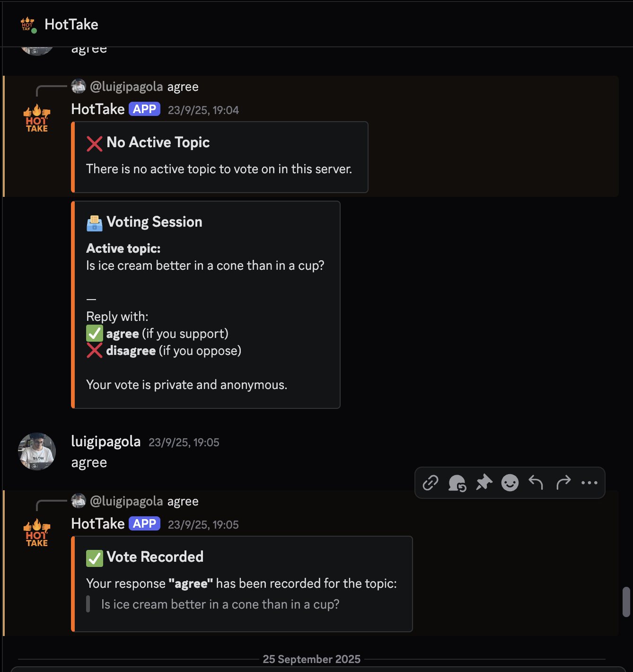Click the 23/9/25 19:04 timestamp
633x672 pixels.
coord(203,110)
